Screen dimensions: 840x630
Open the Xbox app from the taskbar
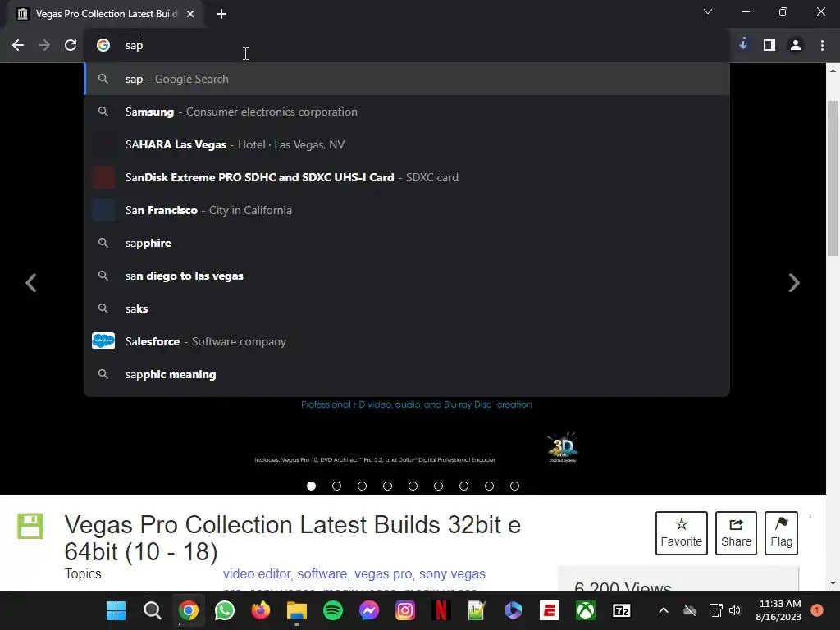(x=586, y=610)
